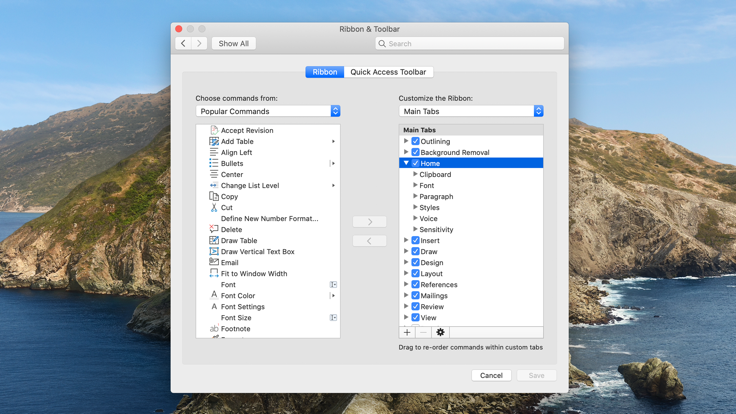Open the gear settings menu below the Main Tabs list
Screen dimensions: 736x414
tap(440, 332)
